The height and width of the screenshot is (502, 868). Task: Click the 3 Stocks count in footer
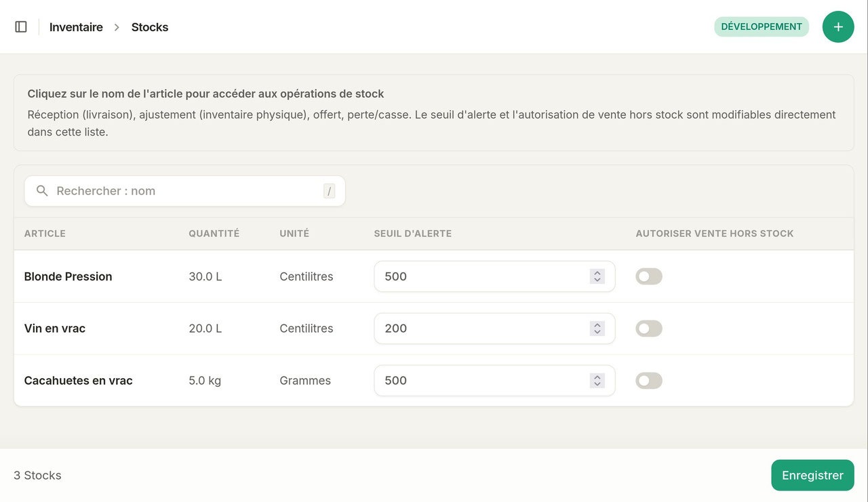37,476
